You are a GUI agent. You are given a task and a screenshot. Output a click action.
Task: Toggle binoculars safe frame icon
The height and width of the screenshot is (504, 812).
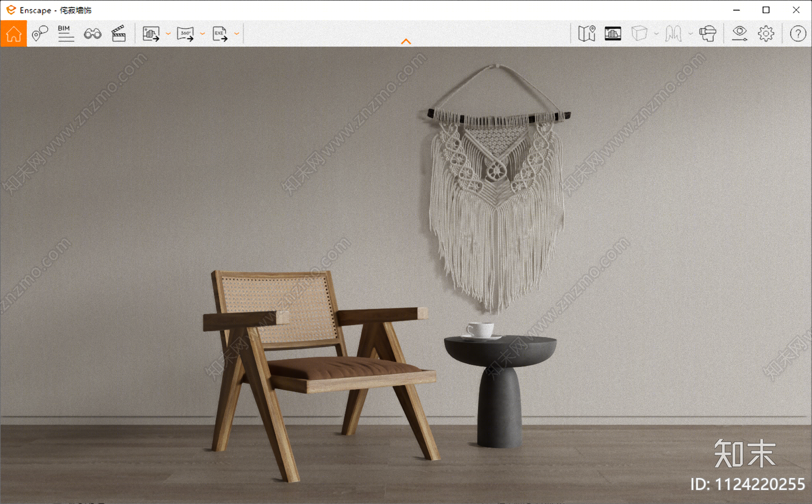92,34
